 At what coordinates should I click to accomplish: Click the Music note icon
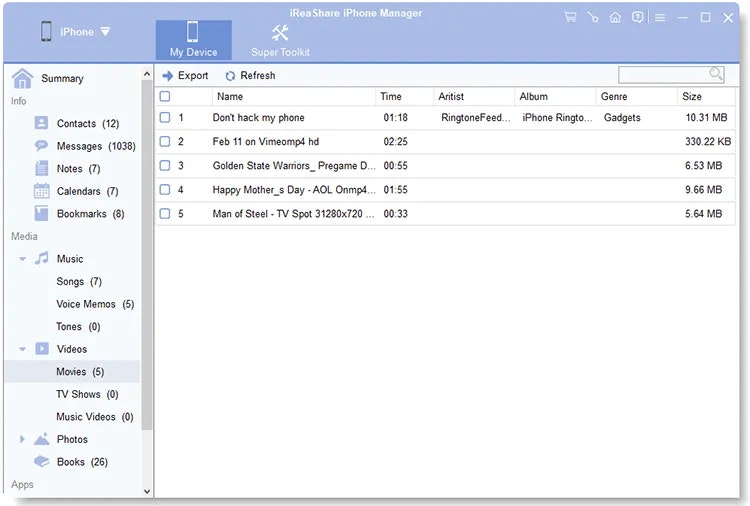pyautogui.click(x=42, y=258)
